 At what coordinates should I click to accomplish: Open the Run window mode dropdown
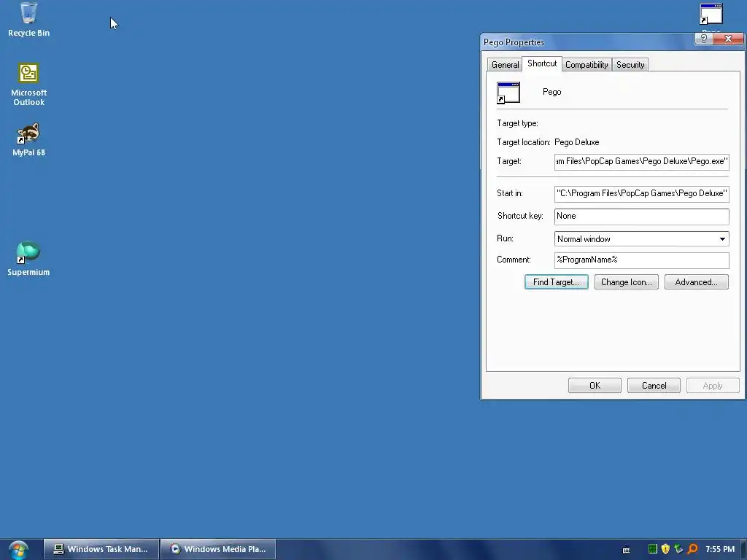coord(641,238)
